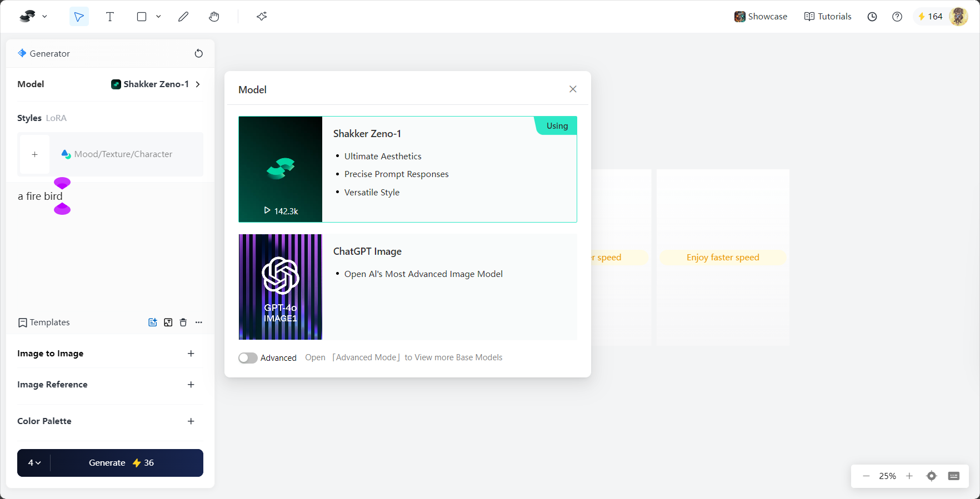Click the Shakker Zeno-1 thumbnail image

[281, 169]
